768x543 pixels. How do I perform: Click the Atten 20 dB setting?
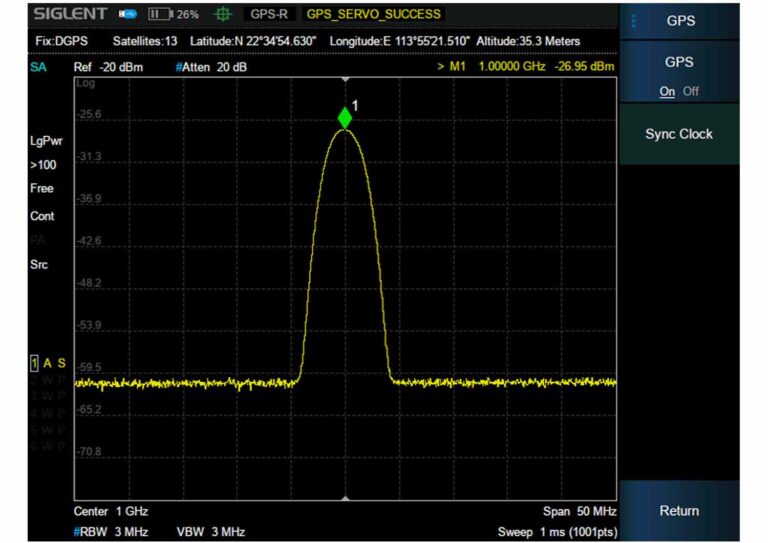(211, 67)
